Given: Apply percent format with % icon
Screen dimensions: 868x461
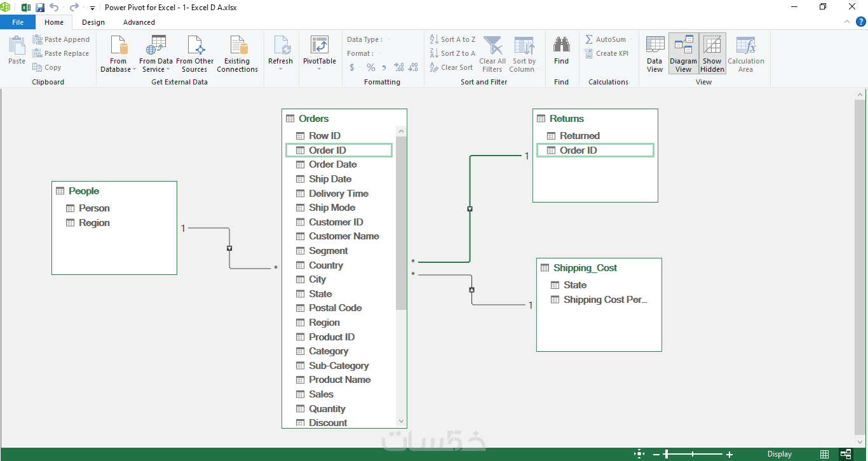Looking at the screenshot, I should [370, 67].
